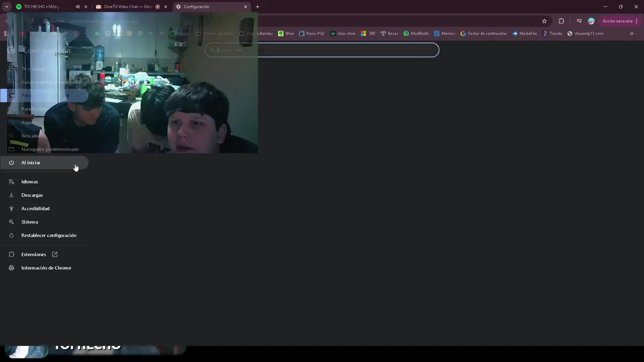Close the OmeTV Video Chat tab

point(166,7)
